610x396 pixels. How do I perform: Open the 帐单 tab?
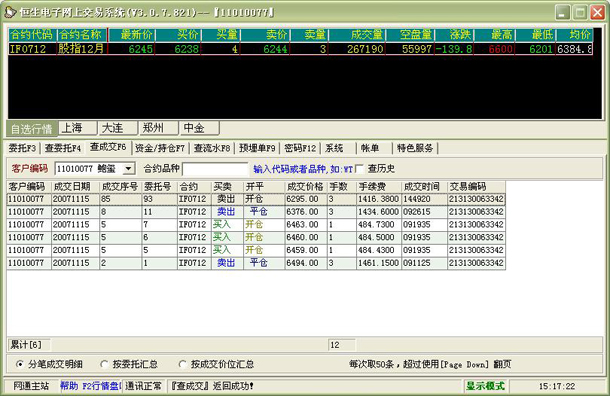point(370,148)
